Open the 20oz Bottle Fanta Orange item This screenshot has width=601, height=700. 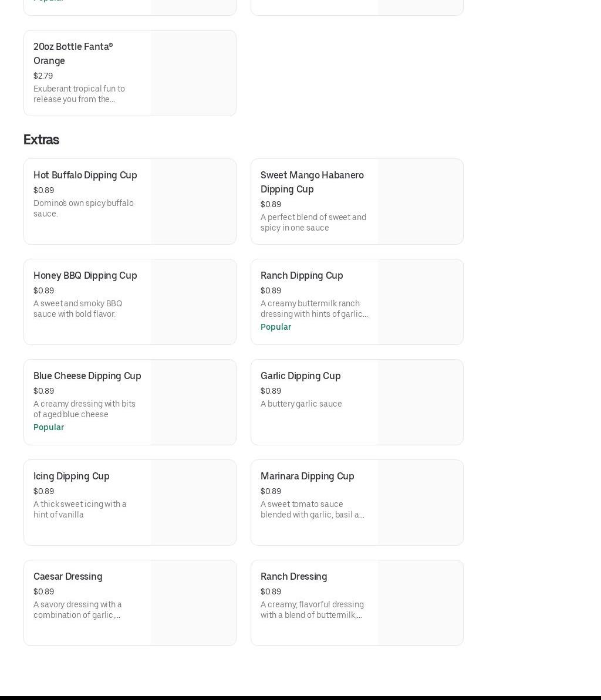(x=73, y=53)
